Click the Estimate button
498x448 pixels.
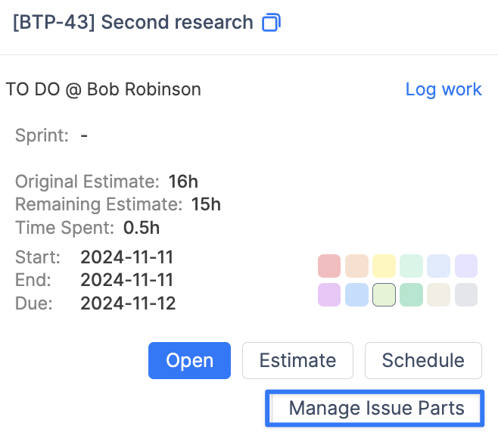297,360
